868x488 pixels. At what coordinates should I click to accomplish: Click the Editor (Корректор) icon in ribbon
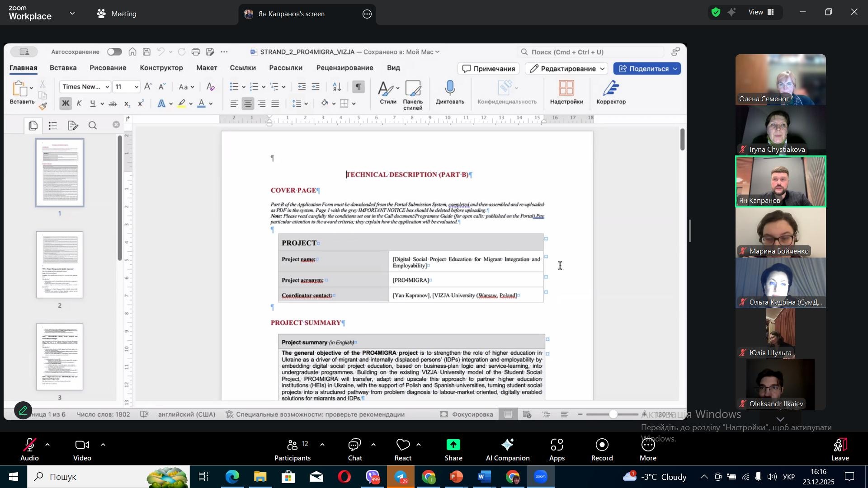click(611, 89)
